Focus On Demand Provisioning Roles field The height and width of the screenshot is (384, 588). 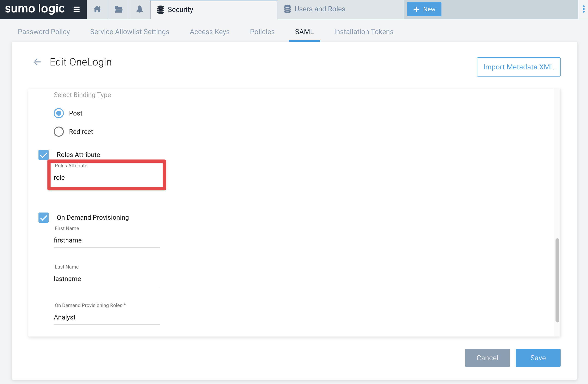point(107,318)
